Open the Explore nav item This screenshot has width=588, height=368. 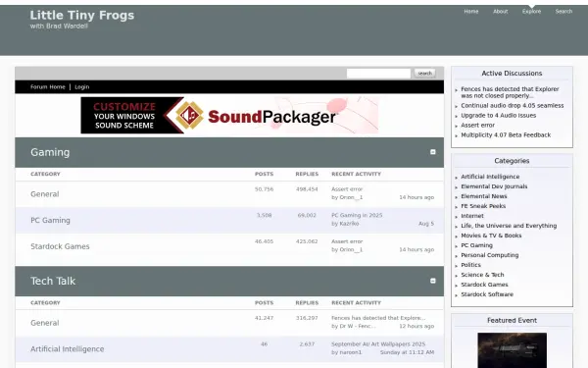(x=531, y=11)
